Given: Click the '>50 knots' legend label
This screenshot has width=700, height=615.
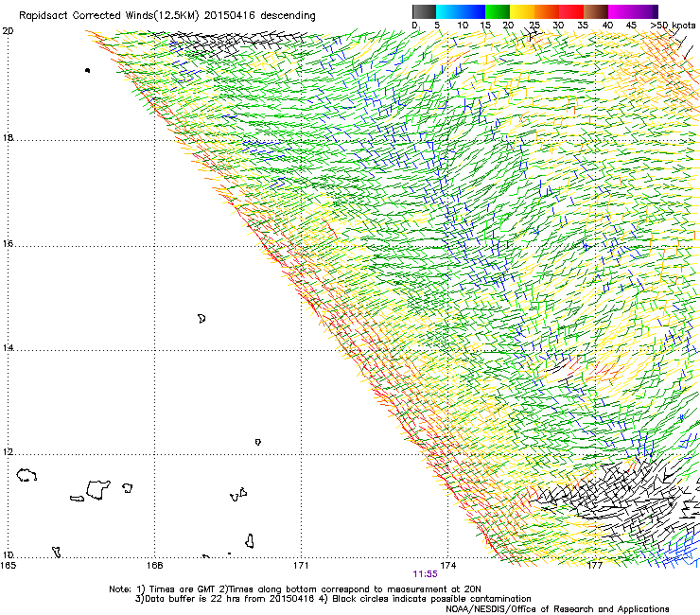Looking at the screenshot, I should point(674,25).
